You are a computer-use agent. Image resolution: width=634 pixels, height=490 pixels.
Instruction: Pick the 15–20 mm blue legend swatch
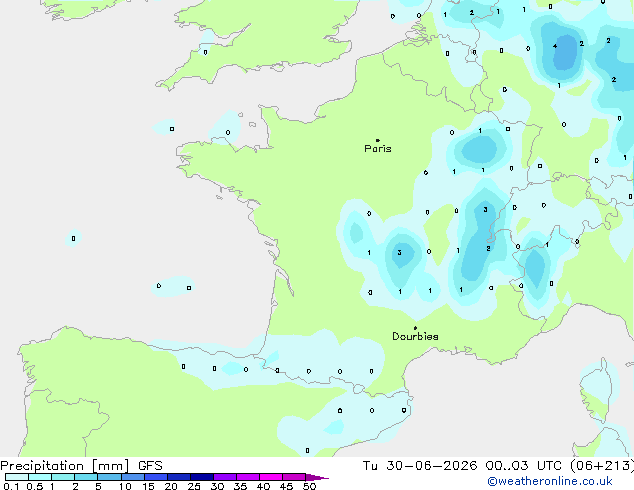pos(156,477)
